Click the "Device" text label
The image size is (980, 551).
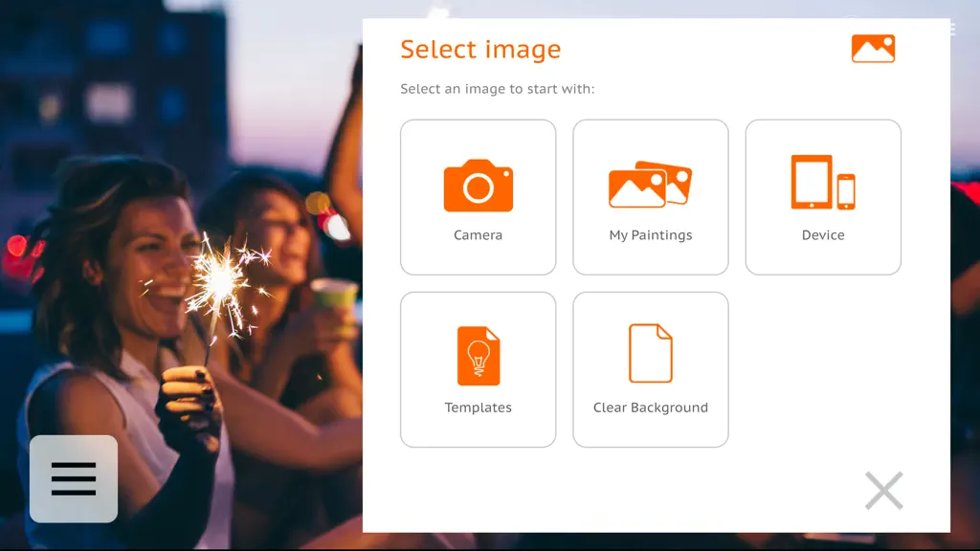(x=823, y=235)
